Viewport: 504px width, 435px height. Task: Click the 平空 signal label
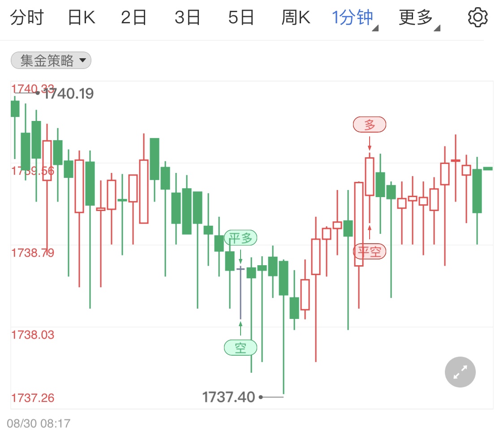(x=370, y=251)
